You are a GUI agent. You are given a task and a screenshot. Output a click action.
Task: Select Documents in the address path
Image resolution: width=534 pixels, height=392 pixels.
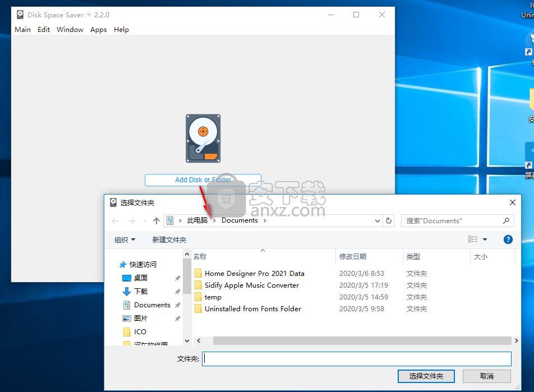coord(240,220)
